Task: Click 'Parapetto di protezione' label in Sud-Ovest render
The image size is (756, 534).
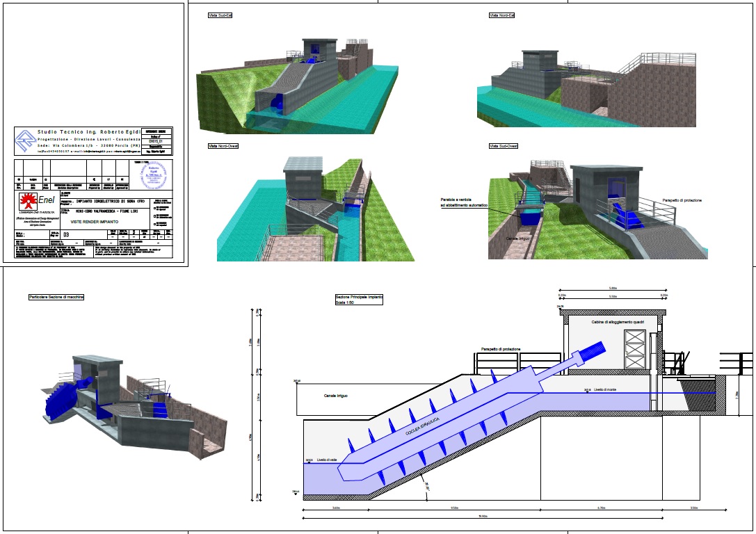Action: (682, 200)
